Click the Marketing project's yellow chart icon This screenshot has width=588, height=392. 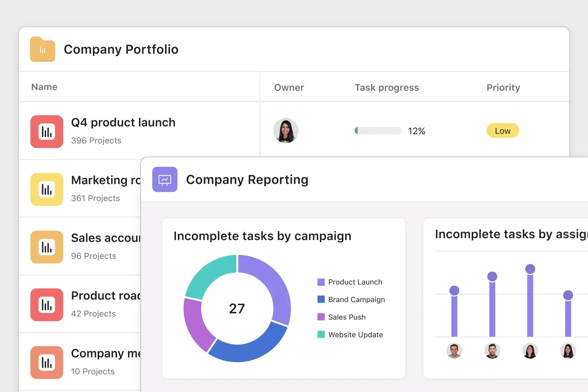47,189
